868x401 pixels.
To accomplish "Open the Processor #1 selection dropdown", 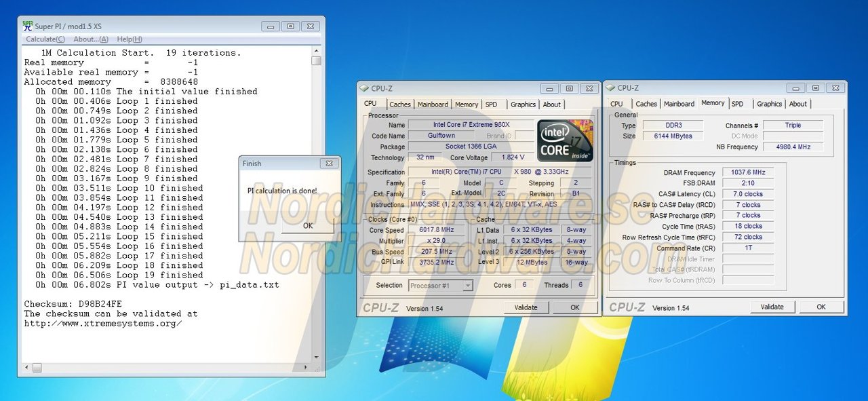I will 441,285.
